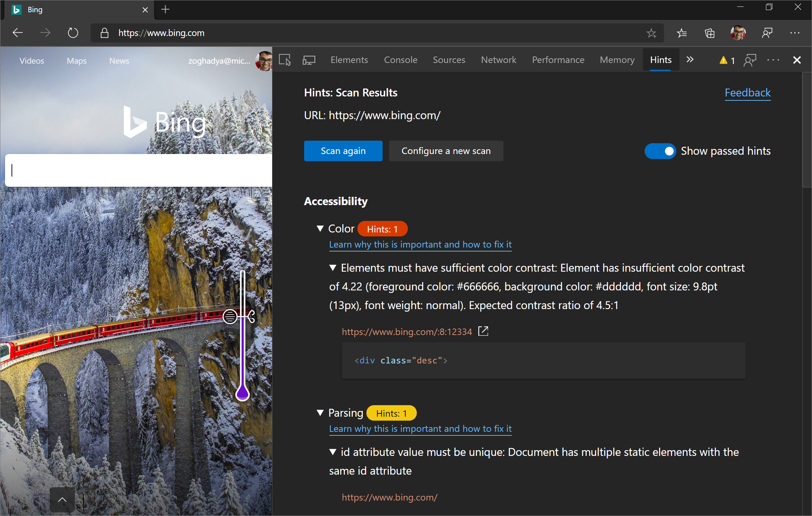The width and height of the screenshot is (812, 516).
Task: Click the warnings indicator showing 1 issue
Action: (x=726, y=60)
